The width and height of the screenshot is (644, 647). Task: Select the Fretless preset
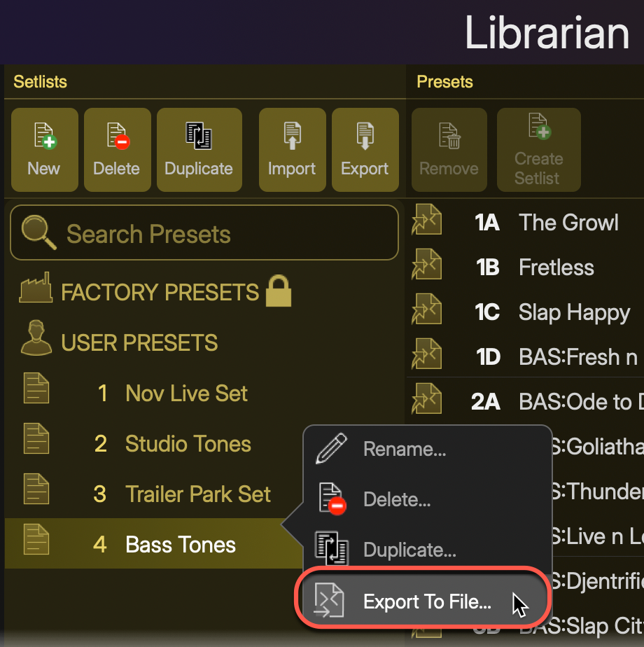[556, 267]
